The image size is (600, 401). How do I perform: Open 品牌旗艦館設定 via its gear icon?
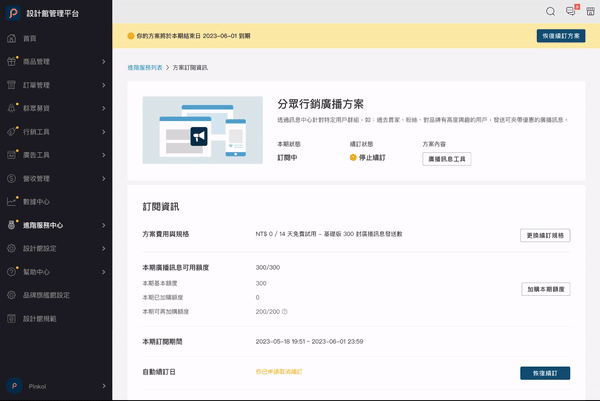[11, 295]
